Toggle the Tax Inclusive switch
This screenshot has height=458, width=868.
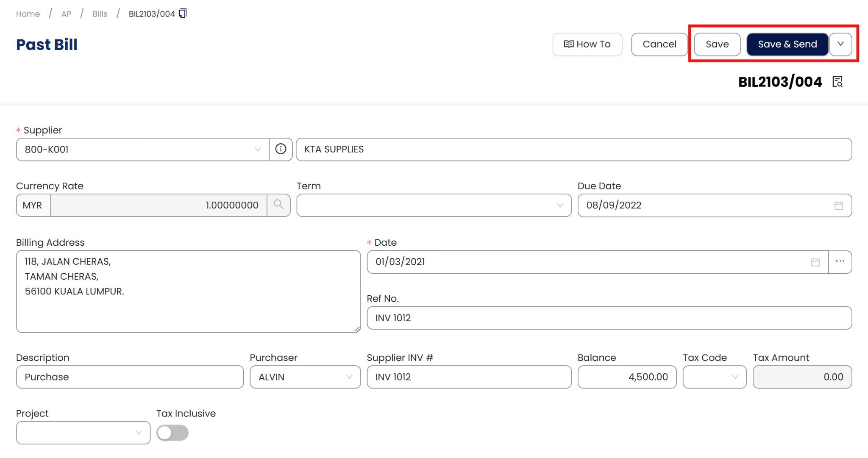(172, 433)
